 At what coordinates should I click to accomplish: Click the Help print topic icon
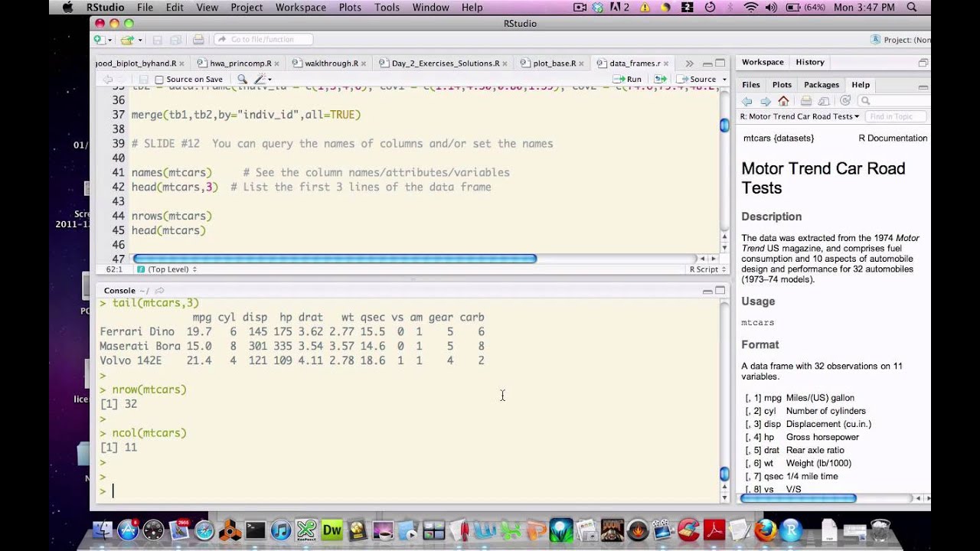coord(805,101)
